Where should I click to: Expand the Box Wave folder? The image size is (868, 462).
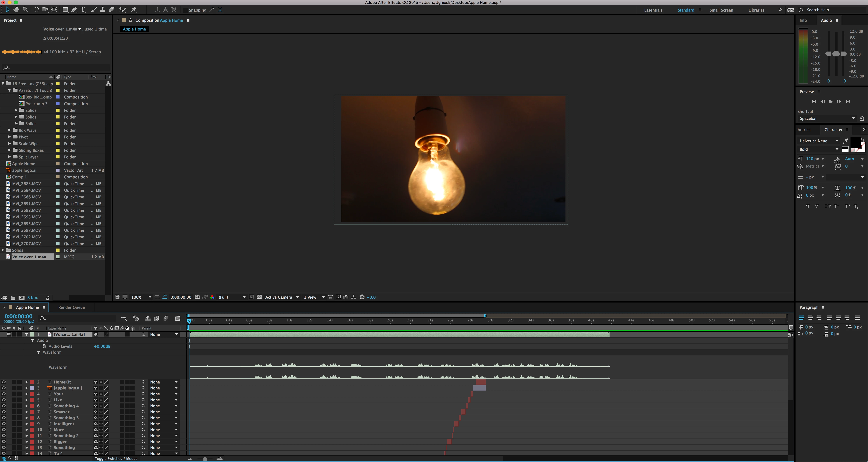click(x=9, y=130)
